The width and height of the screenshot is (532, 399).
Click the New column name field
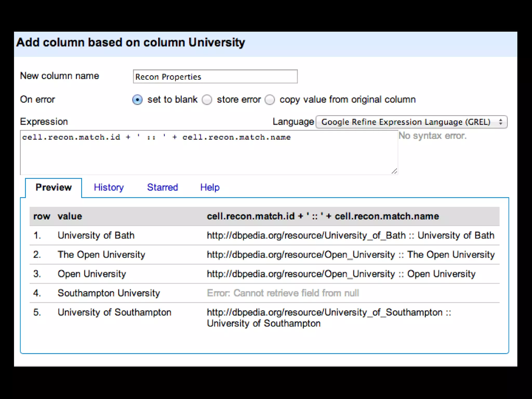pos(215,77)
